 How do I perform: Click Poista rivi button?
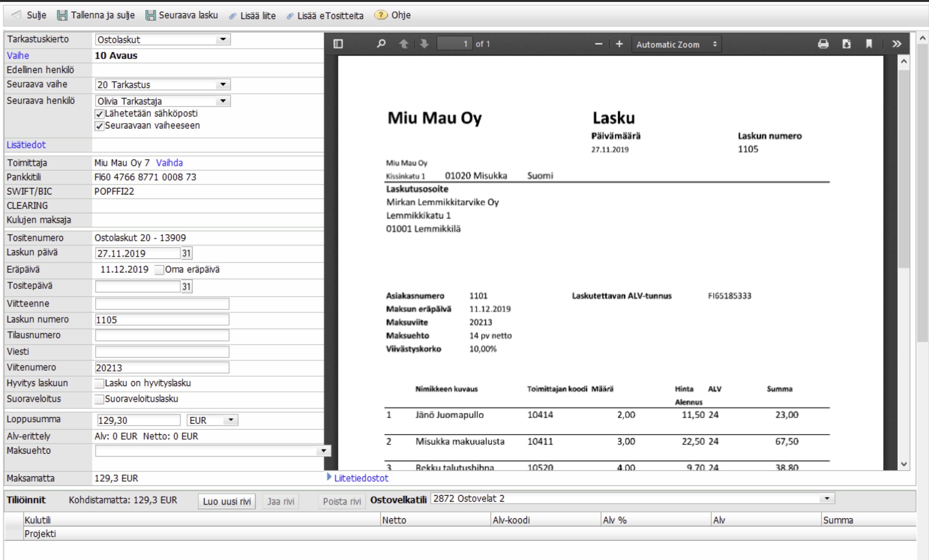pyautogui.click(x=342, y=501)
